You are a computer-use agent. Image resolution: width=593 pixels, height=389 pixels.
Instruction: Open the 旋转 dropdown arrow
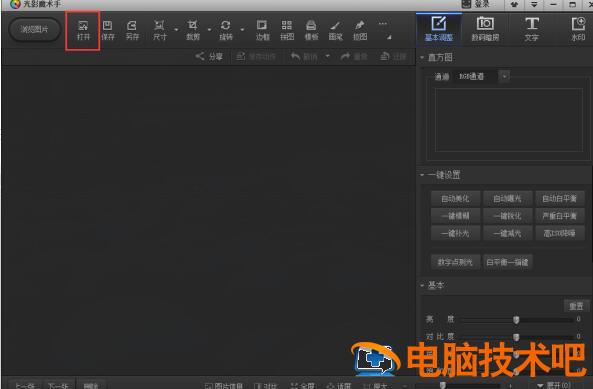click(242, 29)
